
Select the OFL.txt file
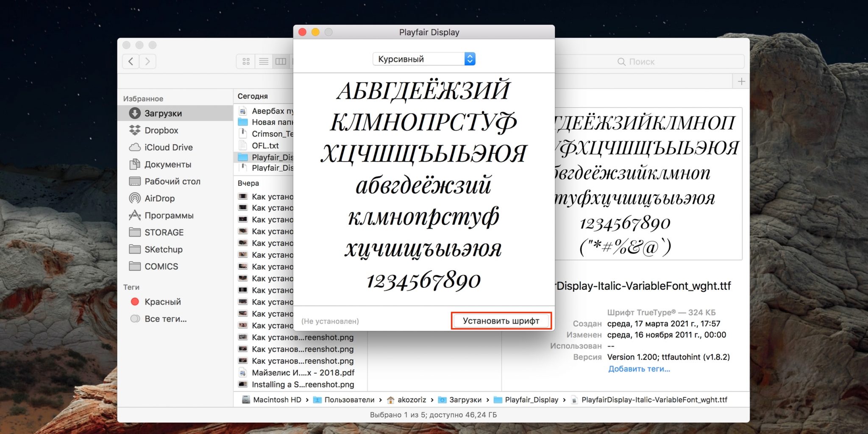tap(264, 145)
